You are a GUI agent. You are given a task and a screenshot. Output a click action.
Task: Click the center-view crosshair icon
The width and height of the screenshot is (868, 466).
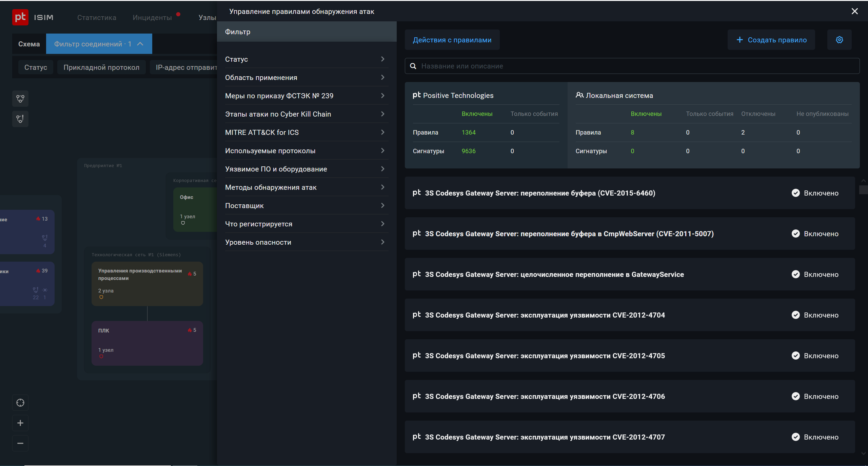tap(20, 403)
